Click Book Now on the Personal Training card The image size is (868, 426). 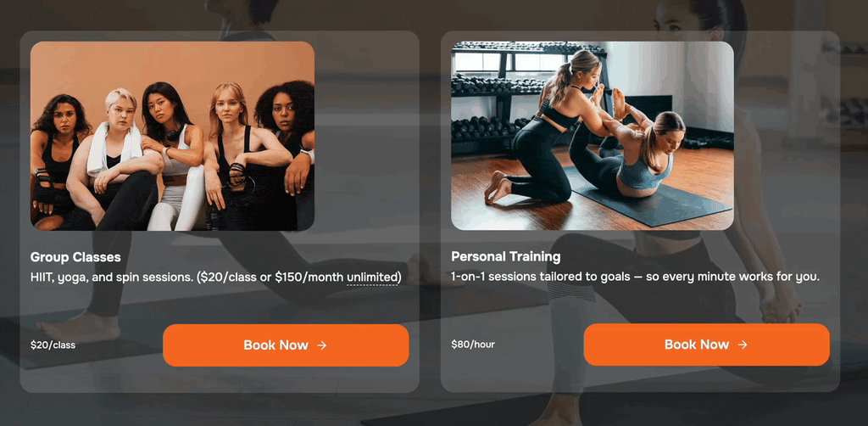click(706, 345)
